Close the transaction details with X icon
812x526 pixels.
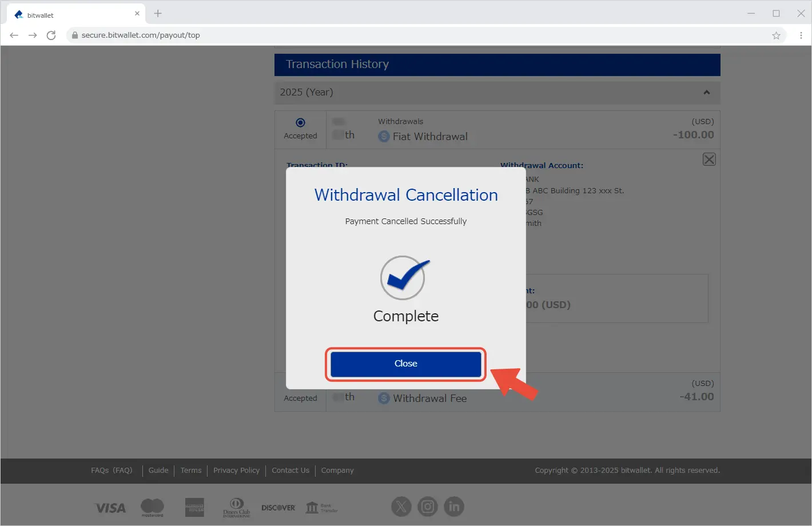click(x=708, y=160)
